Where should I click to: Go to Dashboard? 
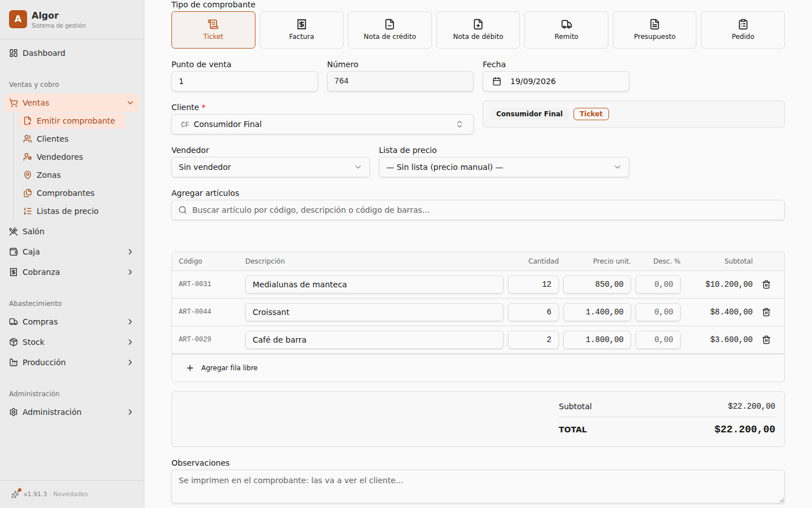point(72,53)
